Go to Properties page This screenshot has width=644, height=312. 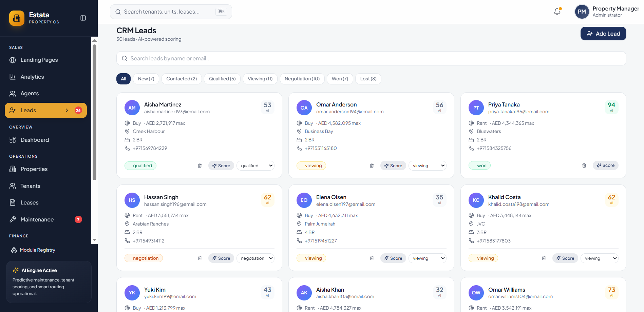click(x=46, y=169)
